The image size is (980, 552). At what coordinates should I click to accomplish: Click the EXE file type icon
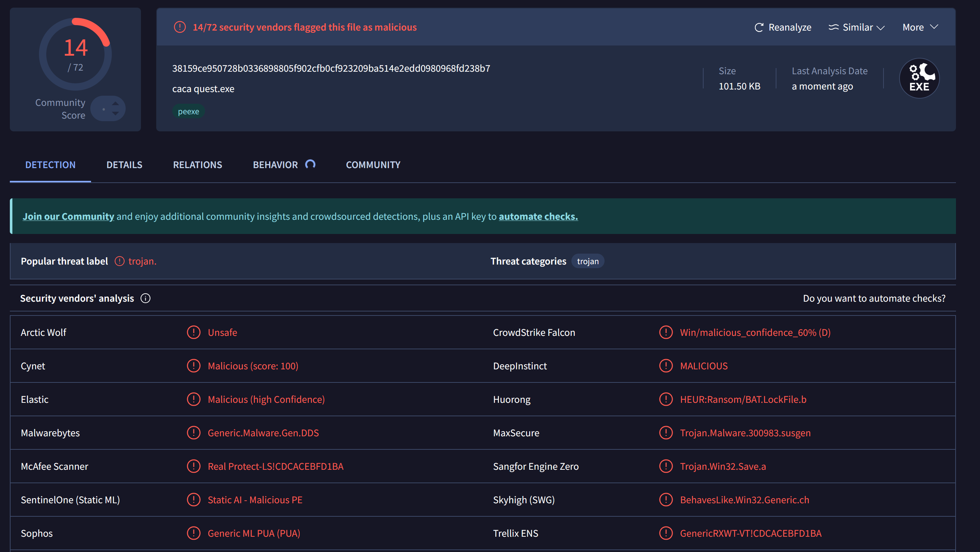pyautogui.click(x=919, y=78)
